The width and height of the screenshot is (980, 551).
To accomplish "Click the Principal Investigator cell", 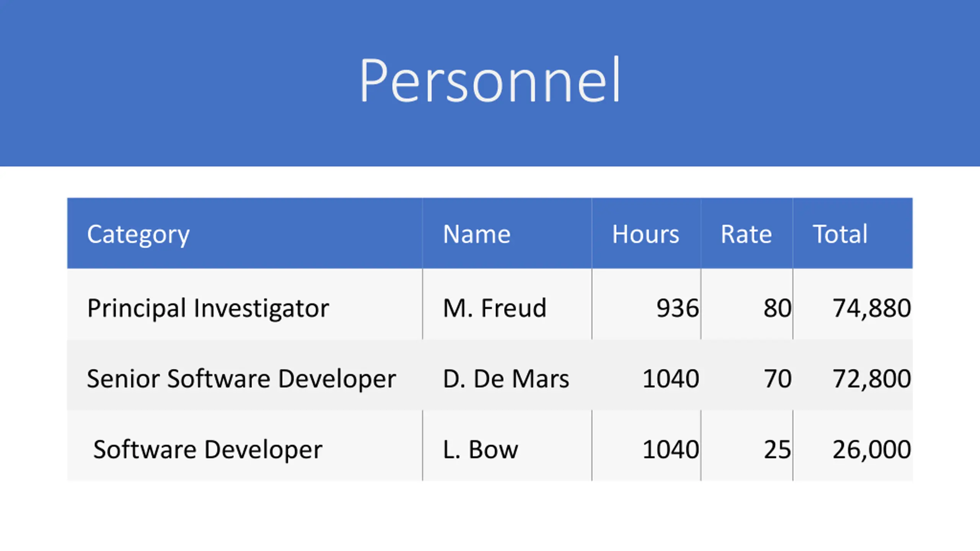I will tap(245, 304).
